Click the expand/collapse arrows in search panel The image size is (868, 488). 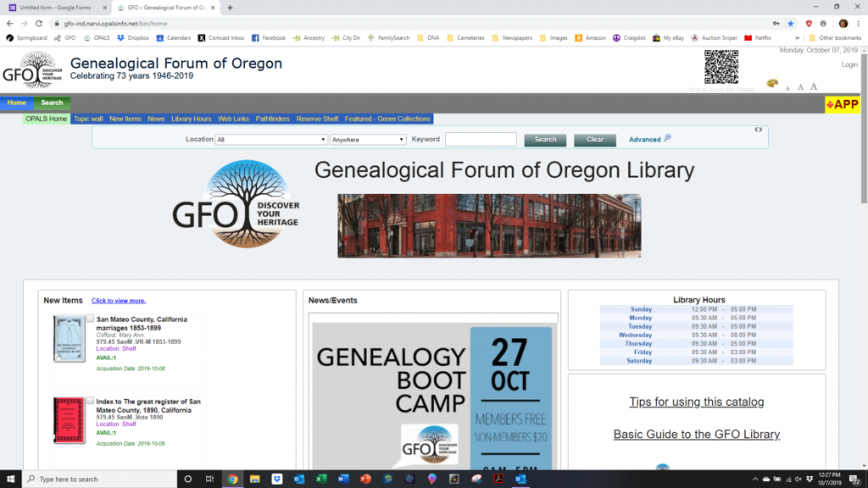click(758, 130)
